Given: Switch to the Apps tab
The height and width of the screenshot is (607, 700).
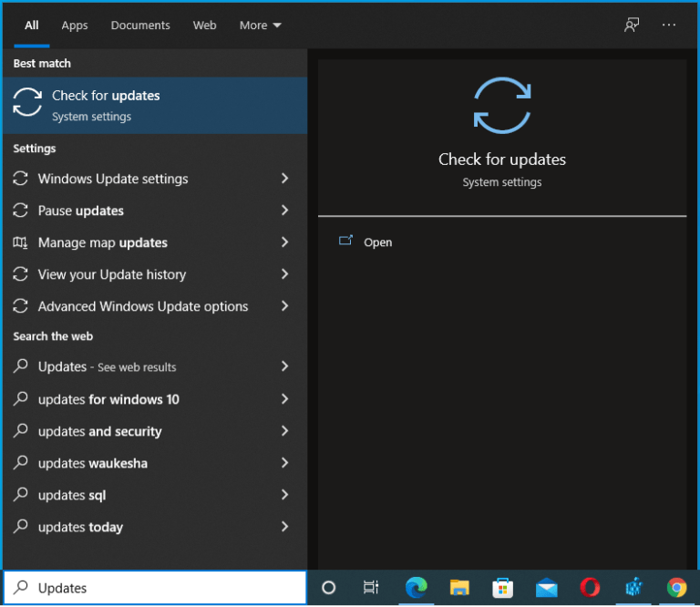Looking at the screenshot, I should tap(75, 26).
